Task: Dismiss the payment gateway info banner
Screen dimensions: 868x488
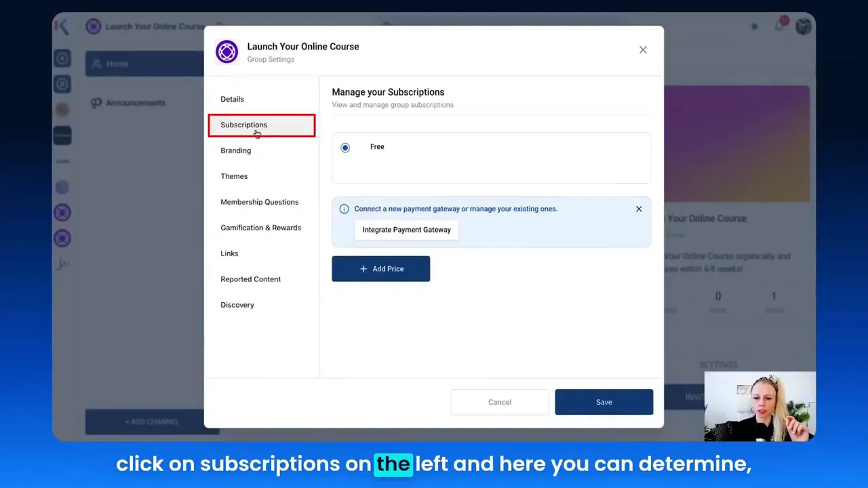Action: pyautogui.click(x=639, y=209)
